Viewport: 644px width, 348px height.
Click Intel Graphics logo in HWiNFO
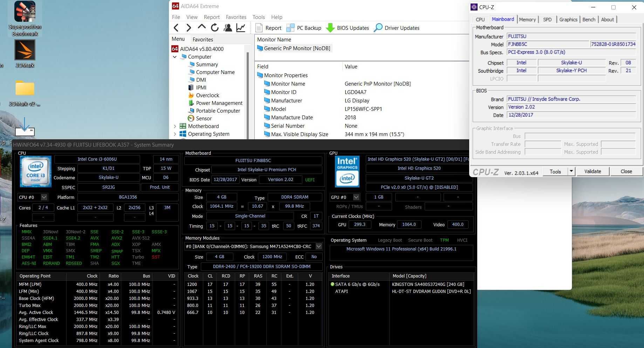click(347, 171)
